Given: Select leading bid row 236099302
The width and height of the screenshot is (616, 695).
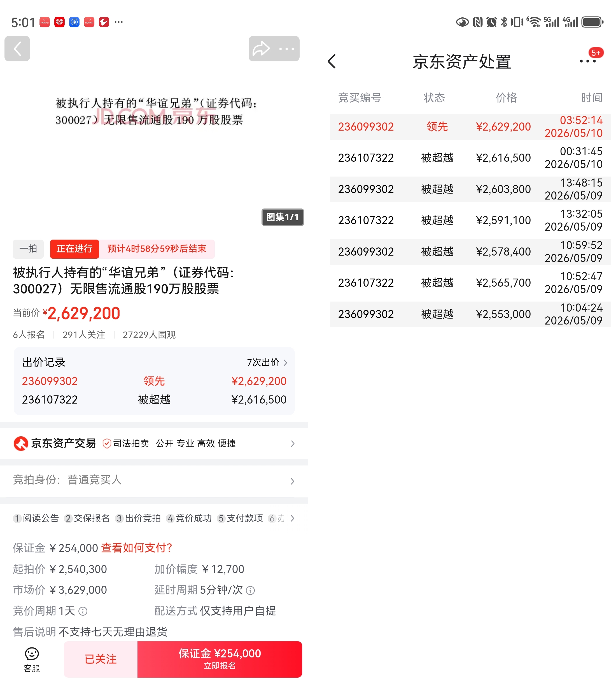Looking at the screenshot, I should point(470,126).
